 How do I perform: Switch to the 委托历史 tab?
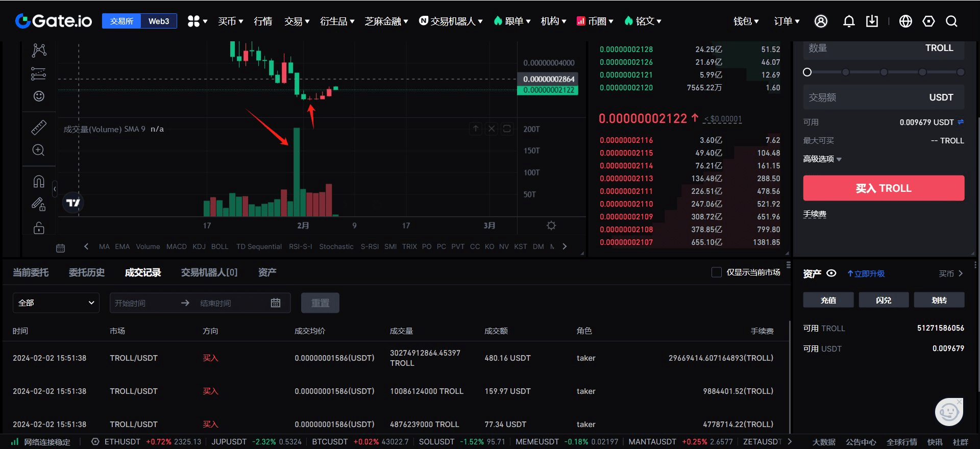[87, 272]
